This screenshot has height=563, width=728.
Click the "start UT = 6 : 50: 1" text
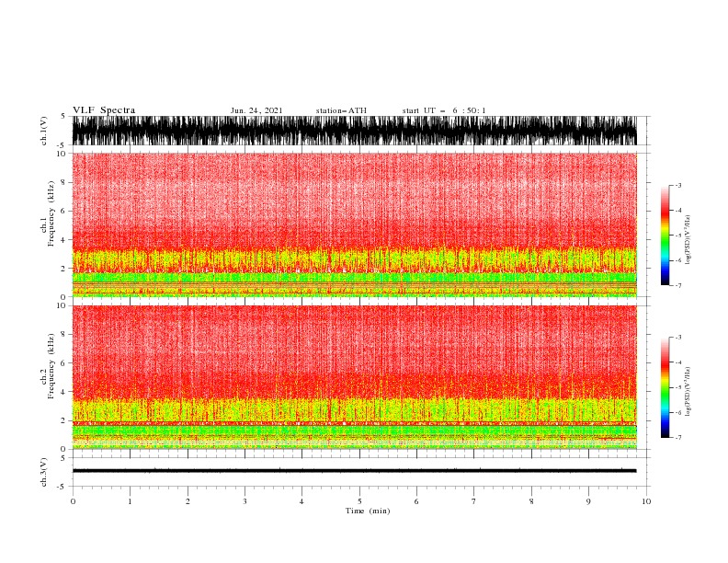(444, 110)
